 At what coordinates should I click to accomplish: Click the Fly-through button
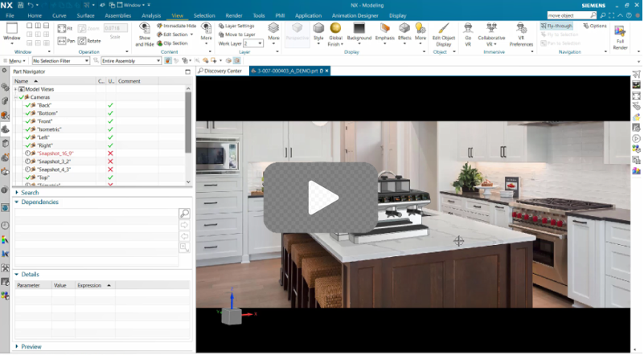pyautogui.click(x=556, y=26)
